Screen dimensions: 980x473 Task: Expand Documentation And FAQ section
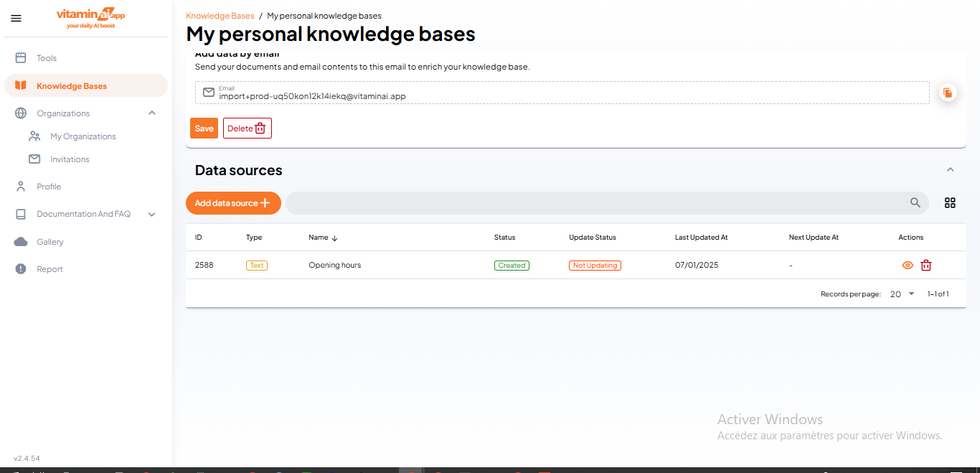pyautogui.click(x=151, y=214)
